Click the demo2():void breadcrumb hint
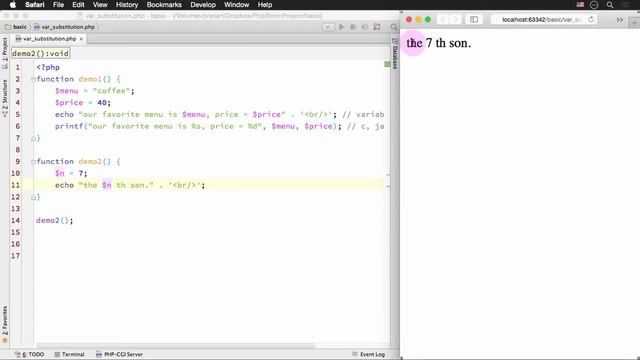 click(x=40, y=53)
